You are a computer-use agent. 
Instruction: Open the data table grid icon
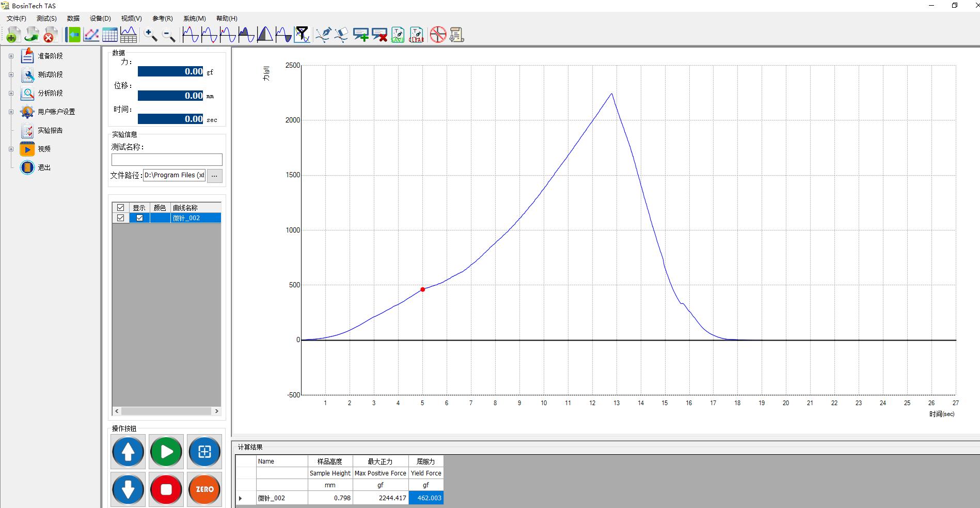coord(110,35)
